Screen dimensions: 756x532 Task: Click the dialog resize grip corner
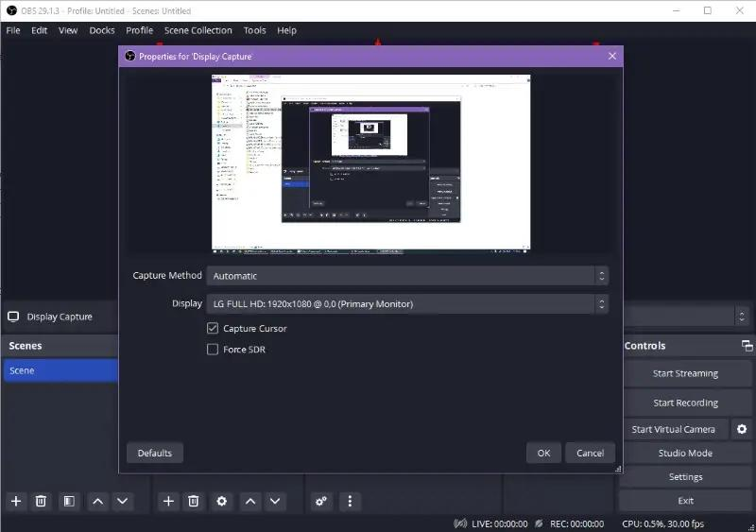coord(618,469)
